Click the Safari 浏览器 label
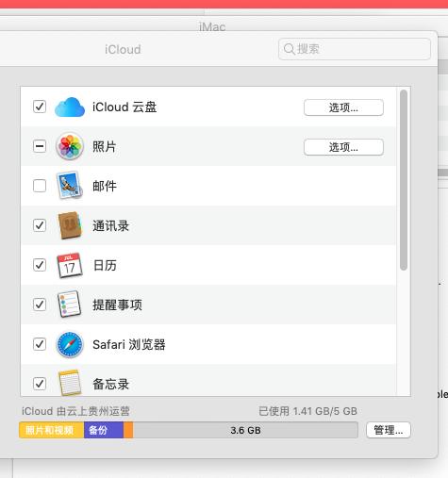The image size is (448, 478). [129, 344]
